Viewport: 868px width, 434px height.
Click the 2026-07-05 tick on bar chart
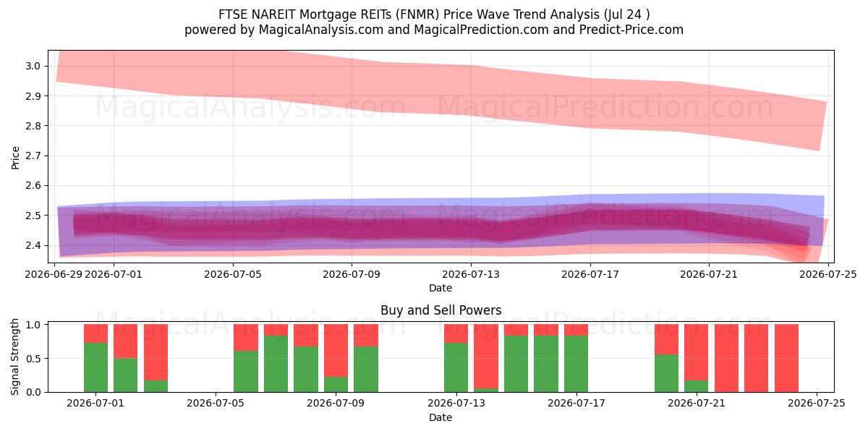(216, 404)
